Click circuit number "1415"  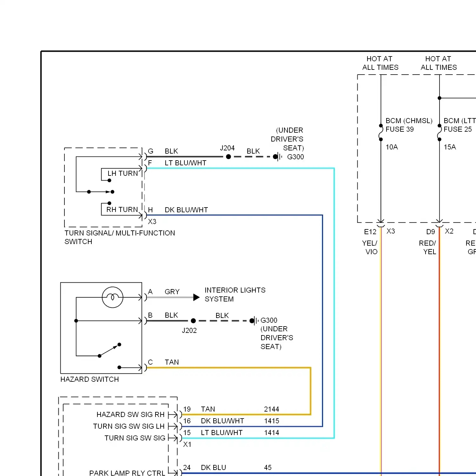click(x=272, y=421)
